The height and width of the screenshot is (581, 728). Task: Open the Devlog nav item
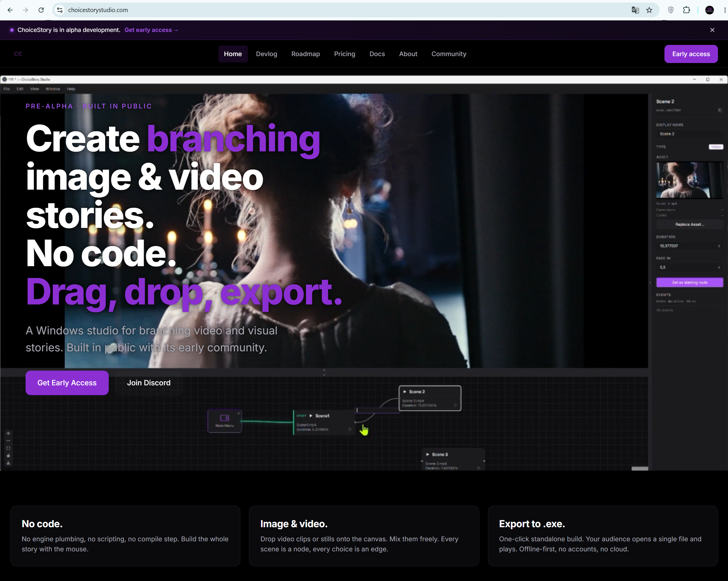[x=267, y=54]
